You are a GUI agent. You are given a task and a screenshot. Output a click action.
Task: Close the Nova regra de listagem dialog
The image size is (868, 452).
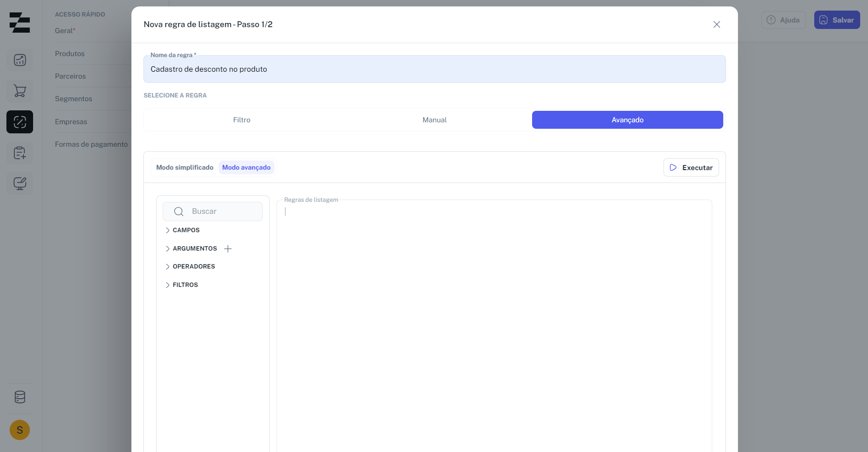click(x=717, y=24)
